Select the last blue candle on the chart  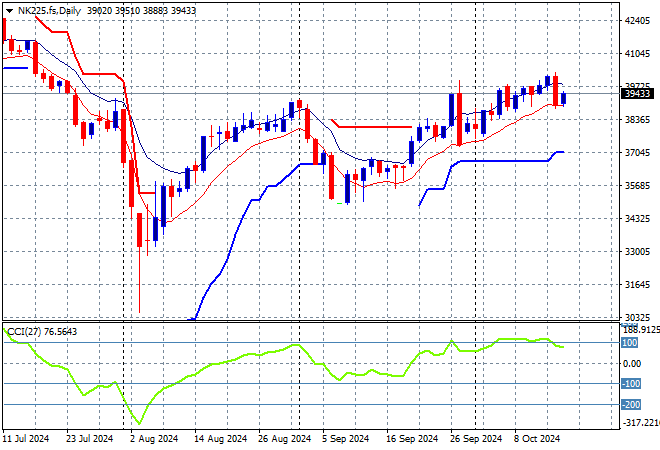point(564,98)
